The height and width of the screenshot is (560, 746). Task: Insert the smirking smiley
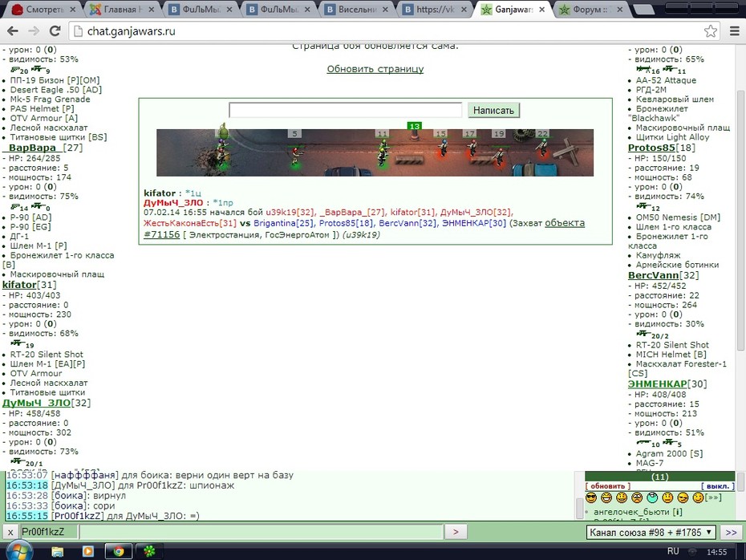tap(683, 497)
